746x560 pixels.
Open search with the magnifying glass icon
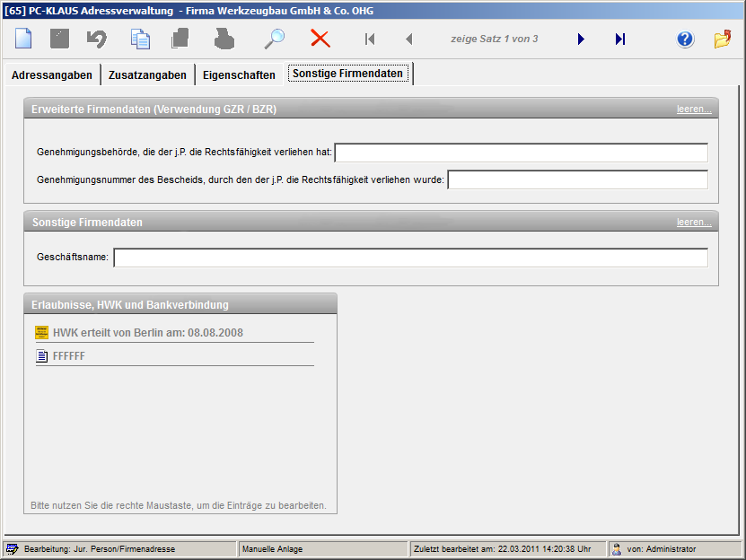tap(274, 39)
